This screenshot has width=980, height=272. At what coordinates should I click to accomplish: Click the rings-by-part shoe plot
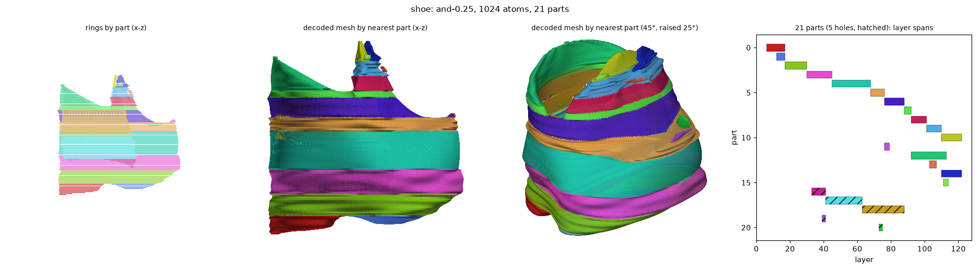[x=119, y=135]
